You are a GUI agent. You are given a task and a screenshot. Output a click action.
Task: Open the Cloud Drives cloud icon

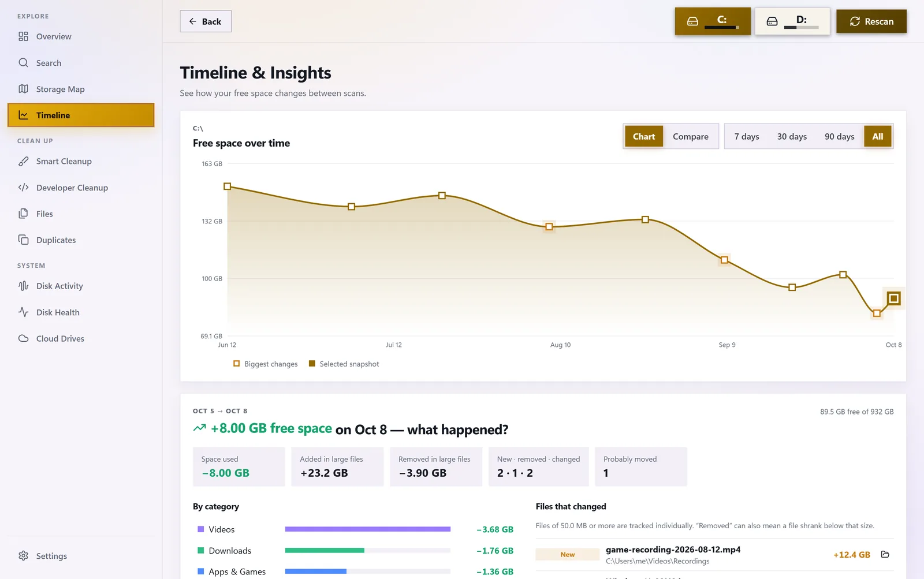click(x=23, y=338)
